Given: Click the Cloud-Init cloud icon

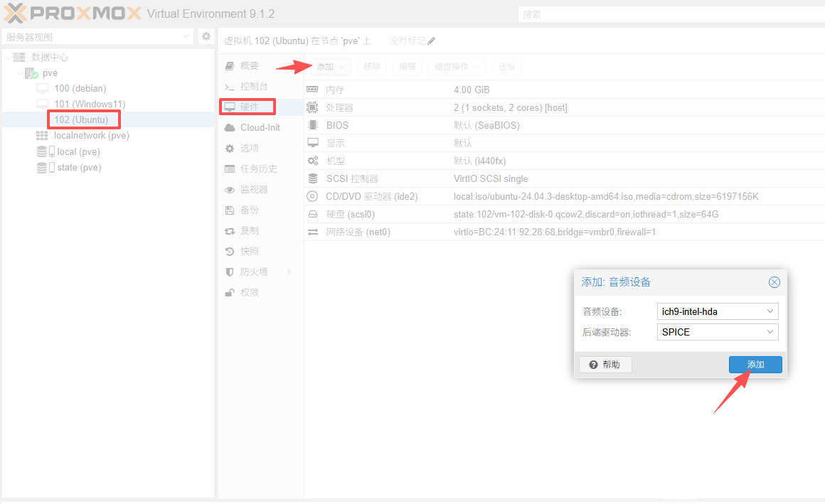Looking at the screenshot, I should click(229, 128).
